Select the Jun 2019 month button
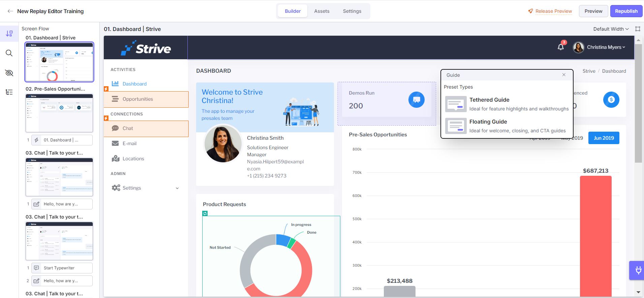Viewport: 644px width, 298px height. click(x=604, y=138)
